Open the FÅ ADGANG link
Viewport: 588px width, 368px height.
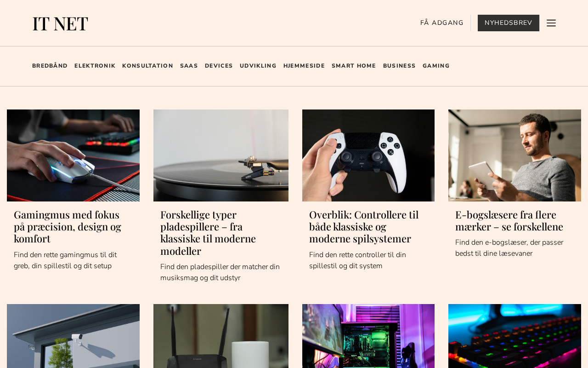pyautogui.click(x=441, y=23)
